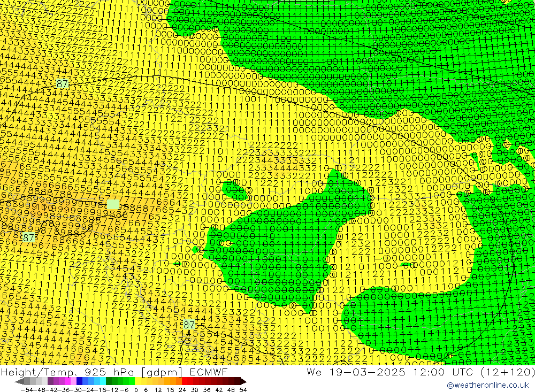Click the 87 contour label at upper left

pyautogui.click(x=62, y=84)
